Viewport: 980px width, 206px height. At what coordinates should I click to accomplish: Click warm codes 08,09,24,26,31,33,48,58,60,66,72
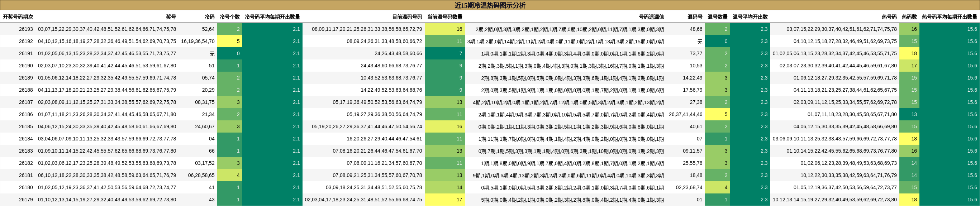[384, 42]
